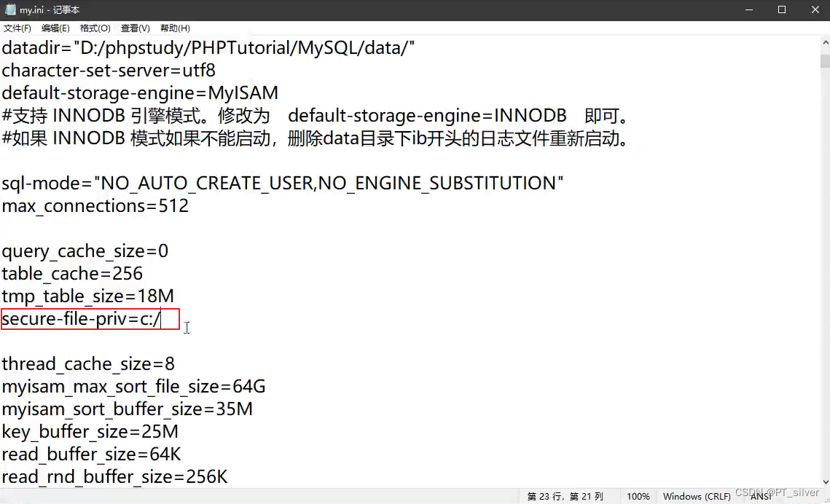The width and height of the screenshot is (830, 504).
Task: Open the 格式(O) menu
Action: 95,28
